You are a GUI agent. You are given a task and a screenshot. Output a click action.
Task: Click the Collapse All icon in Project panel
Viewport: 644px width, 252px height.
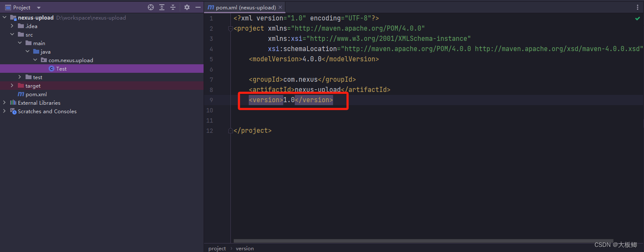point(173,7)
